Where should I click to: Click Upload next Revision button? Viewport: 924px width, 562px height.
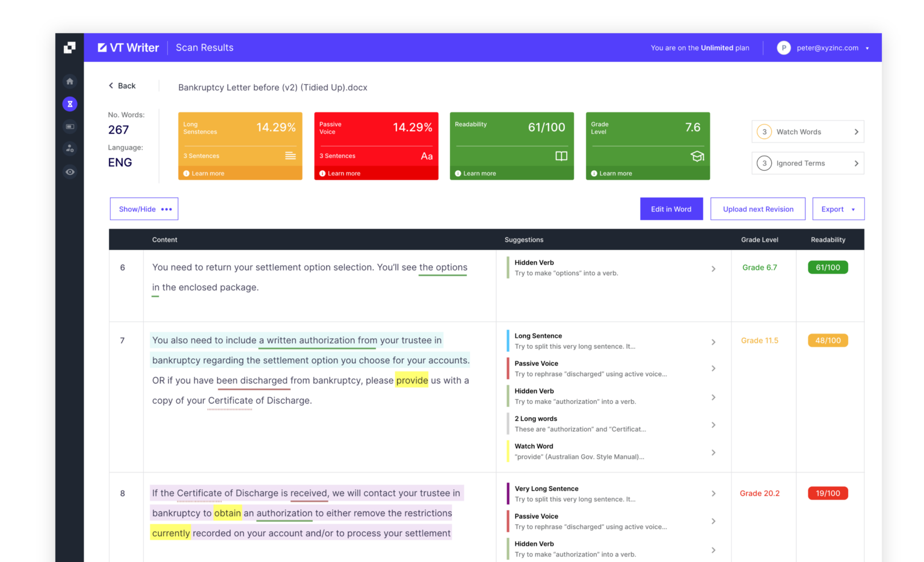[x=757, y=209]
